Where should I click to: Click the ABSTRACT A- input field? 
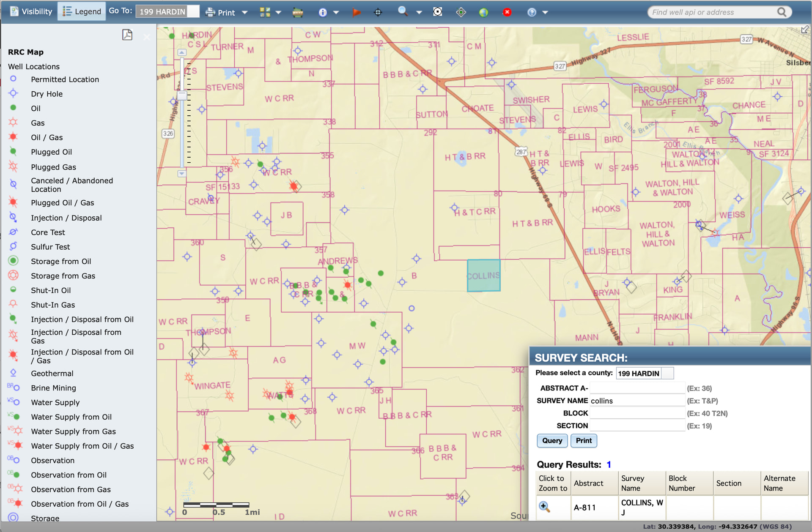coord(637,388)
